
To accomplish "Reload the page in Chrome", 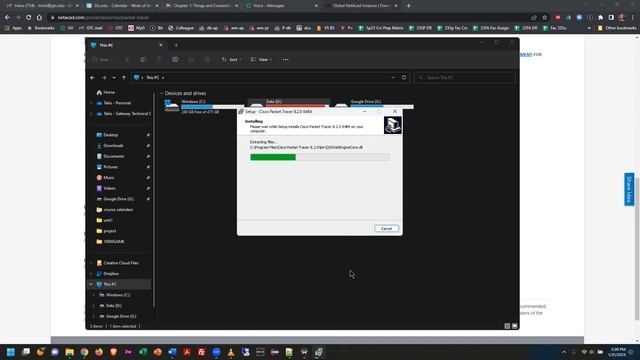I will pos(29,18).
